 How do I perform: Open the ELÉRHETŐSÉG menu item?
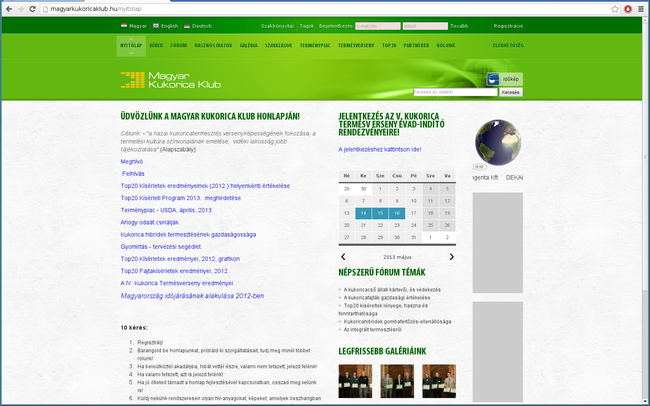(x=508, y=46)
